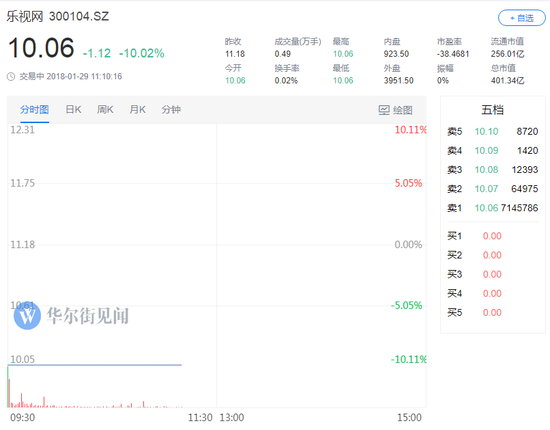Click the tall green opening volume bar
This screenshot has height=430, width=550.
tap(8, 387)
